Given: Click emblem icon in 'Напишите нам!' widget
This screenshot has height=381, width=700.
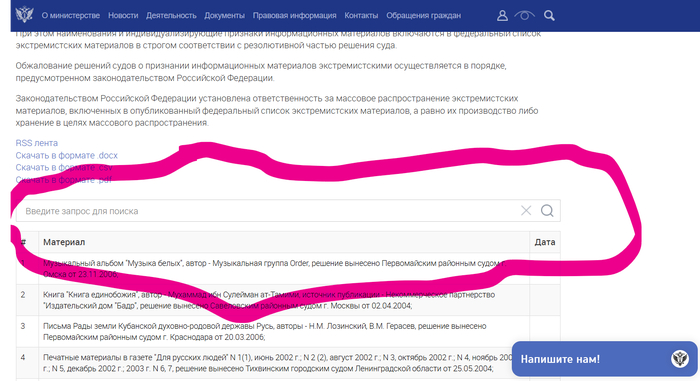Looking at the screenshot, I should tap(679, 359).
